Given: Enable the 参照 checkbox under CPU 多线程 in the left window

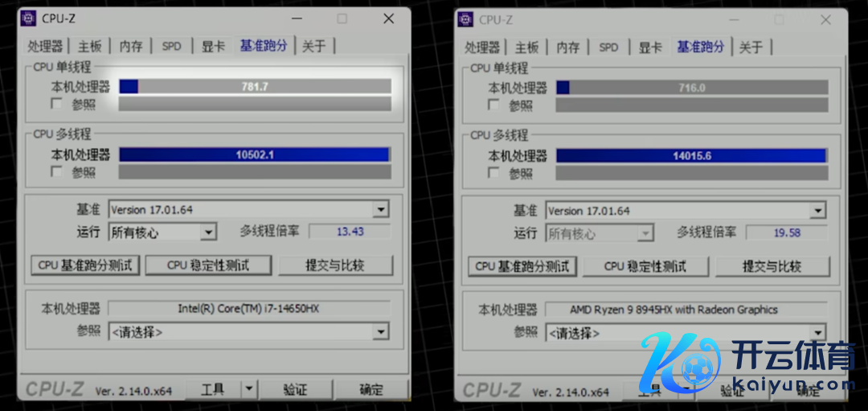Looking at the screenshot, I should tap(56, 171).
